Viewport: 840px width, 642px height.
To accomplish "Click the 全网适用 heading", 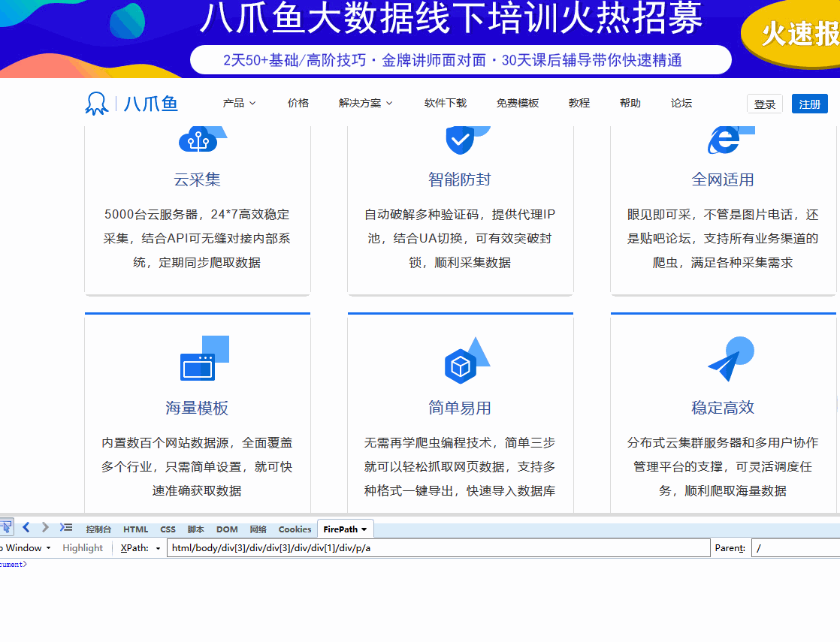I will tap(723, 179).
